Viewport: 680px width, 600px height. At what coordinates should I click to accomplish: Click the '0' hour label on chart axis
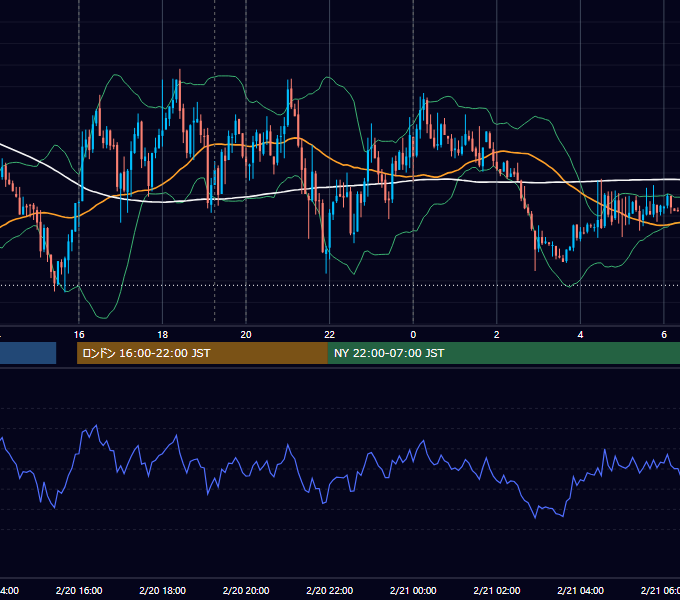click(413, 335)
